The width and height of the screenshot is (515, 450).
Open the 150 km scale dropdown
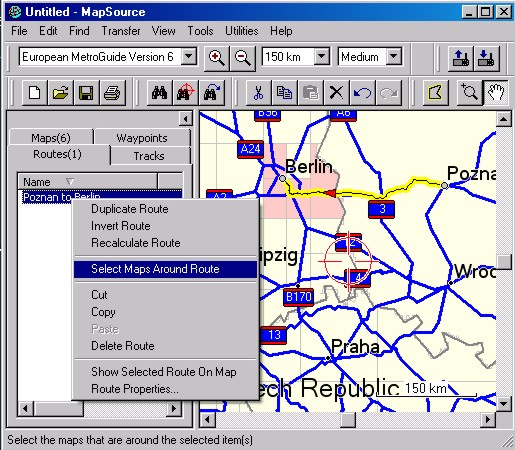[322, 56]
